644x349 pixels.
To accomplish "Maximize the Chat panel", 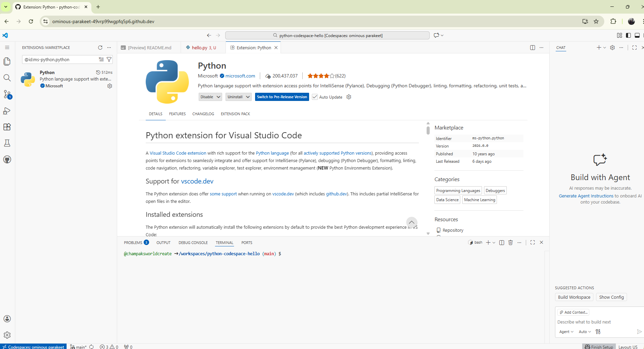I will 634,48.
